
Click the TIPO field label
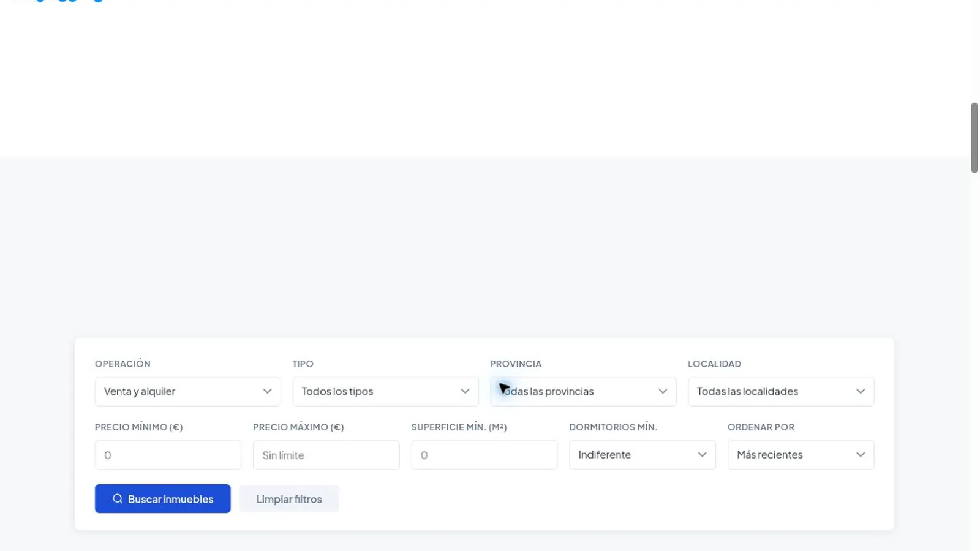303,364
